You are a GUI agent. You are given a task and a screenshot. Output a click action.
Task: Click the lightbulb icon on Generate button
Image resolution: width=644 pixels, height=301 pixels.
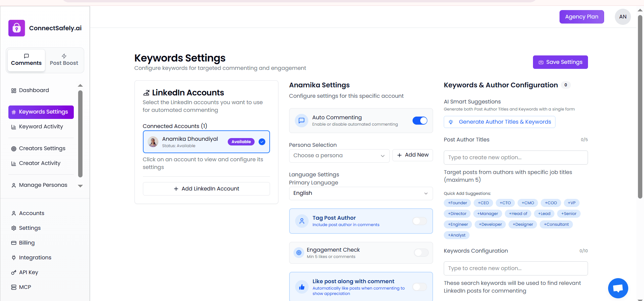(x=451, y=122)
